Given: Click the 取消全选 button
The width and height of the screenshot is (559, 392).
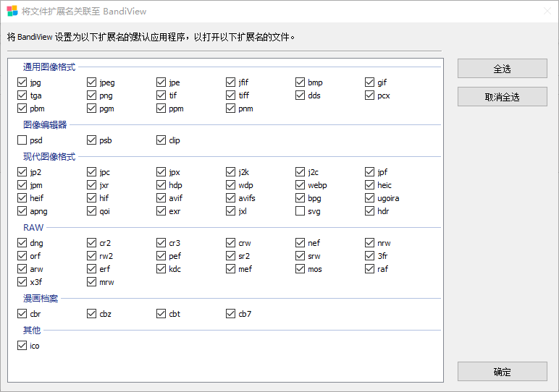Looking at the screenshot, I should click(x=502, y=97).
